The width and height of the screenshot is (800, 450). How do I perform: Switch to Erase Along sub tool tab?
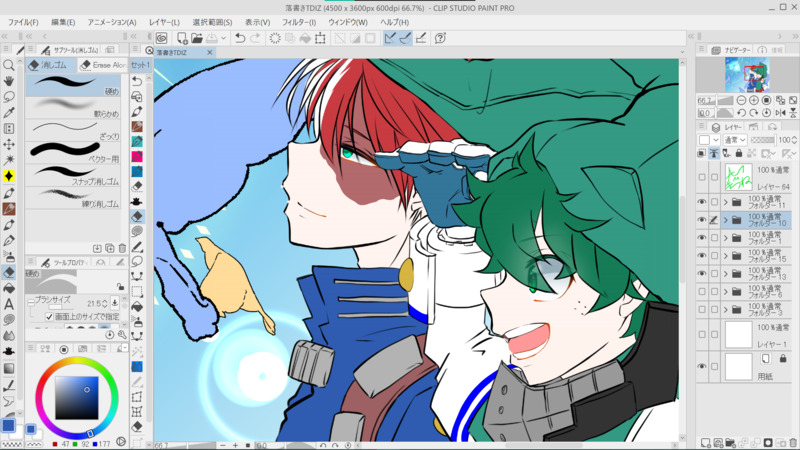[x=104, y=65]
